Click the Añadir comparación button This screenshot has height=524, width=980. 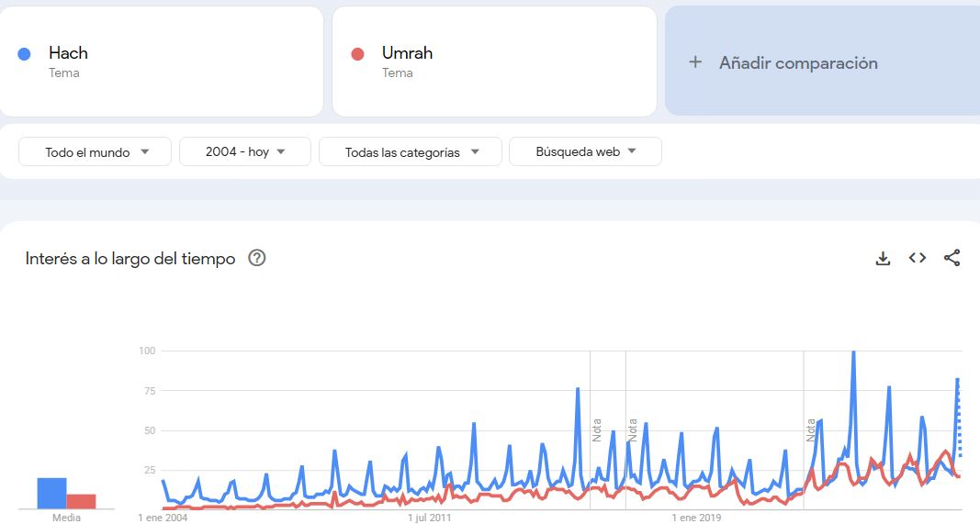point(823,61)
